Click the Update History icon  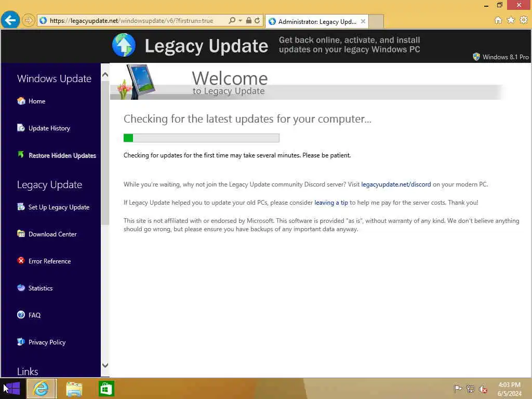(21, 128)
